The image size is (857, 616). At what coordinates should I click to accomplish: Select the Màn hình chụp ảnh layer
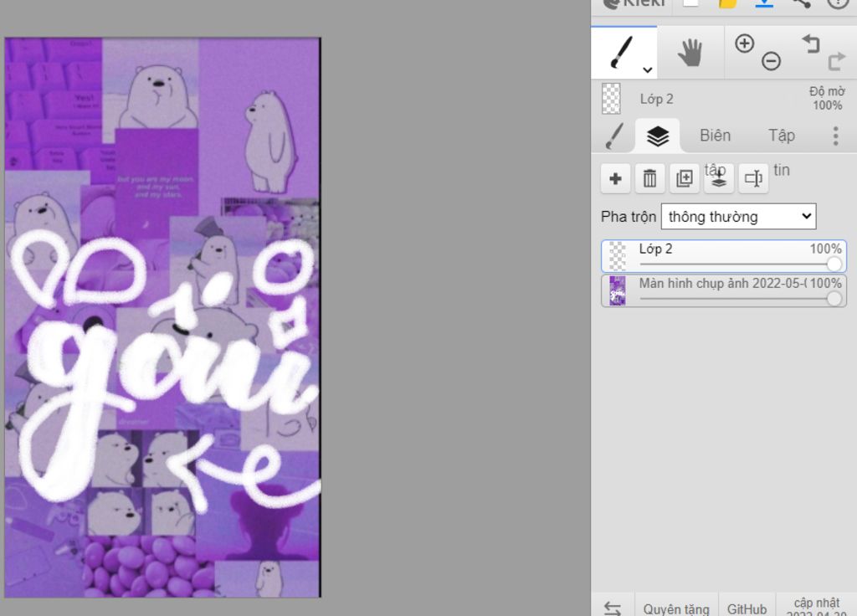click(x=724, y=290)
